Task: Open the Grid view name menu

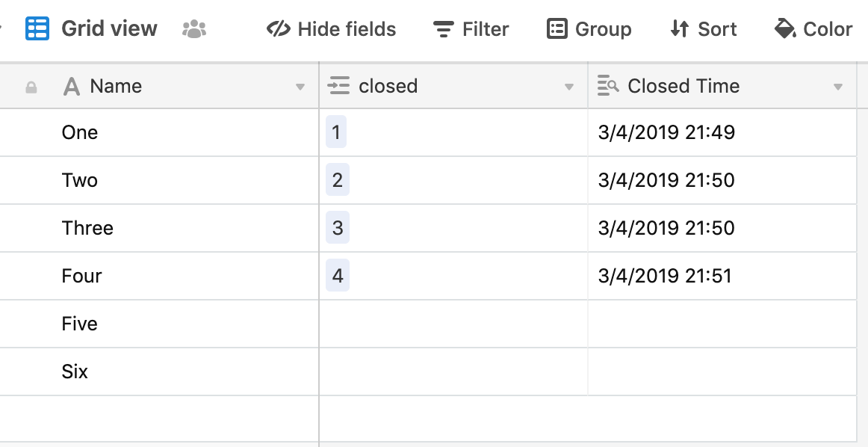Action: coord(109,29)
